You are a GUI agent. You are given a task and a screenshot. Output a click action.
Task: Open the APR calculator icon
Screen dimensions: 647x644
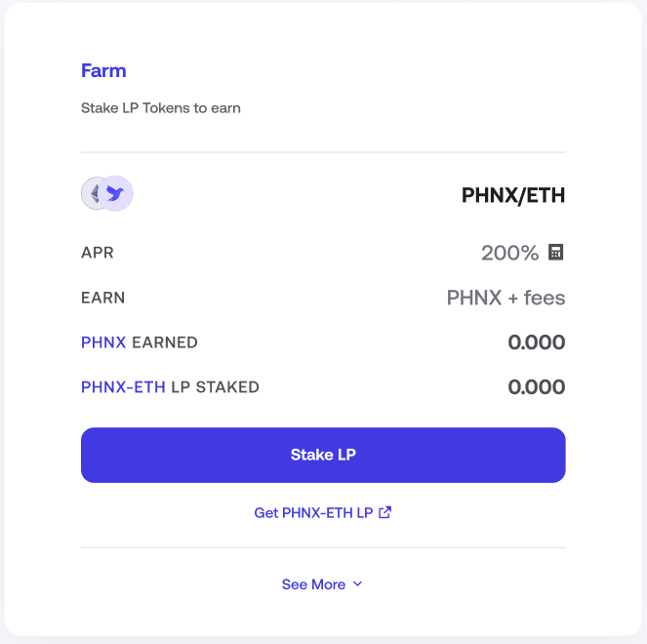pyautogui.click(x=555, y=252)
